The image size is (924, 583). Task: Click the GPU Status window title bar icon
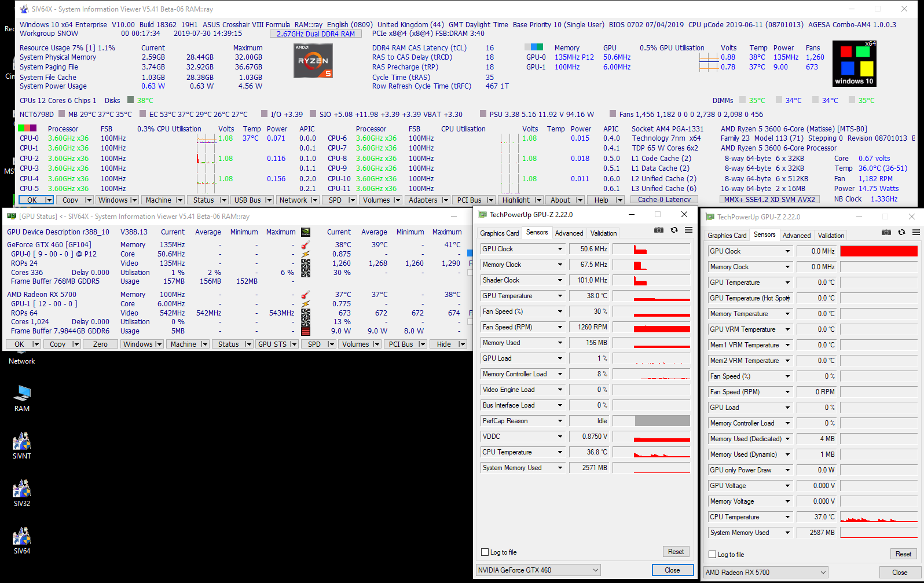(x=11, y=217)
